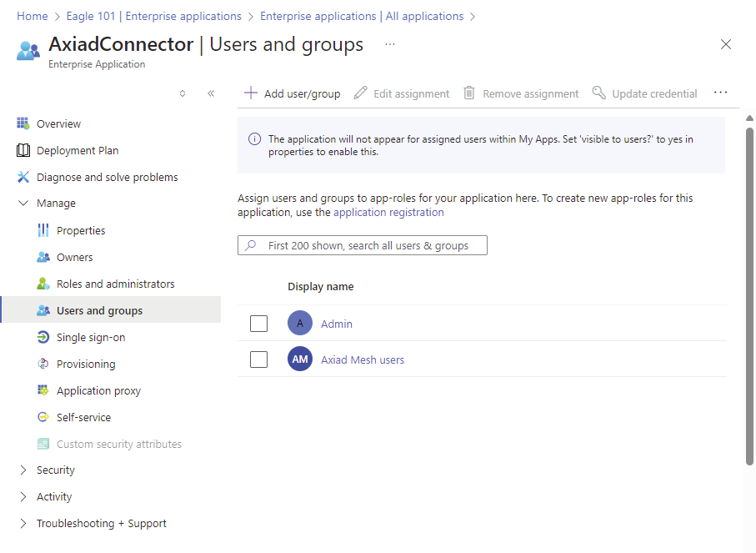The image size is (756, 553).
Task: Click the Activity section label
Action: tap(54, 496)
